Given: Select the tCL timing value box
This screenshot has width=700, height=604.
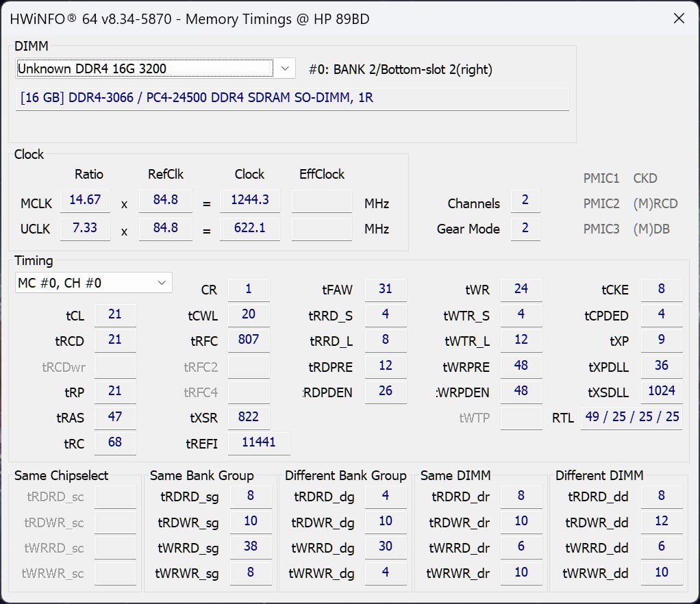Looking at the screenshot, I should [x=115, y=314].
